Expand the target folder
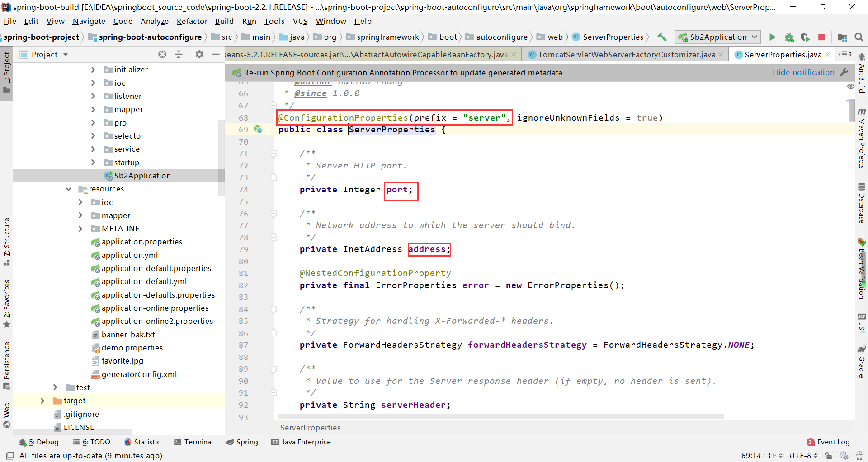The image size is (868, 462). tap(42, 401)
